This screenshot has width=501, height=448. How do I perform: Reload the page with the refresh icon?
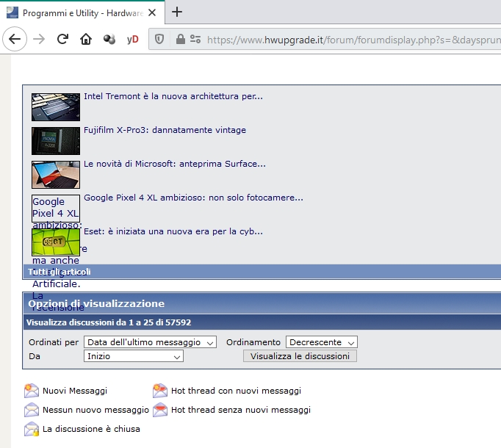click(x=62, y=40)
